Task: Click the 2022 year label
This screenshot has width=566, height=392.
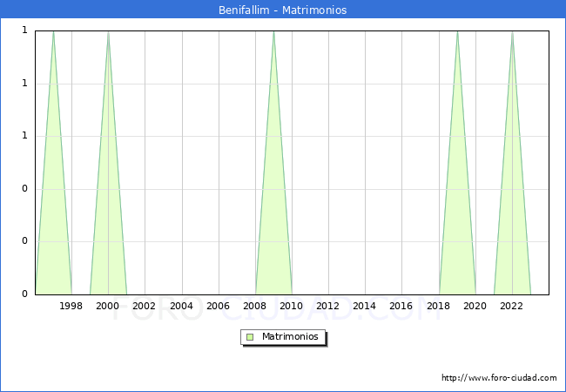Action: coord(512,306)
